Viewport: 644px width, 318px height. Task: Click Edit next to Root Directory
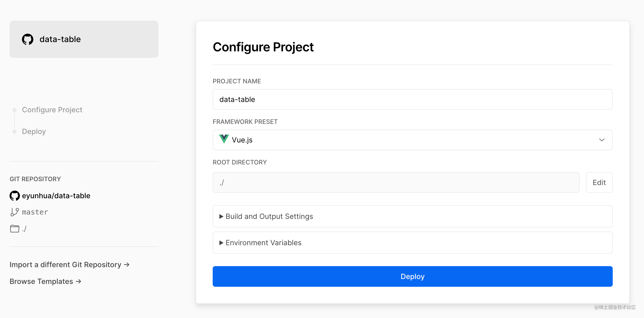coord(599,182)
